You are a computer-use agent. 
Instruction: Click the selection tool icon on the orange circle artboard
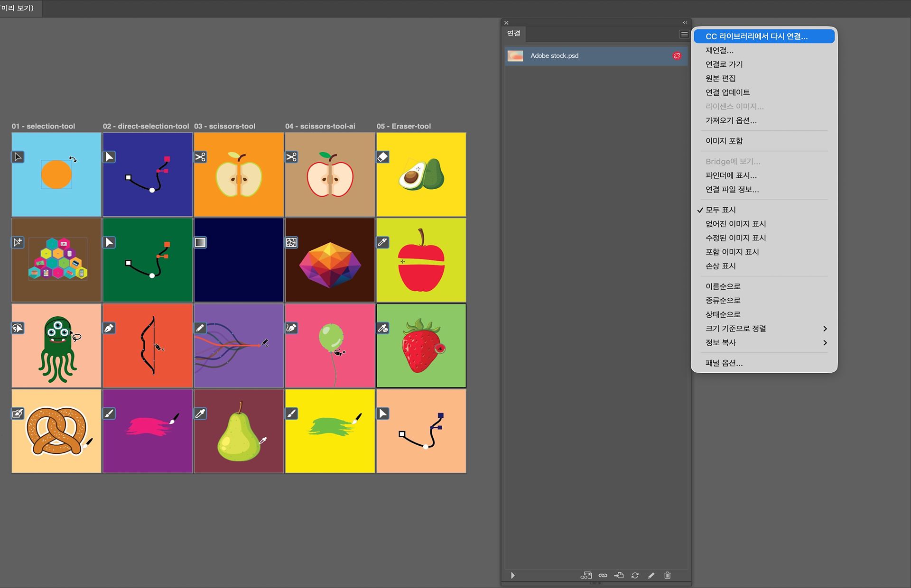(18, 157)
